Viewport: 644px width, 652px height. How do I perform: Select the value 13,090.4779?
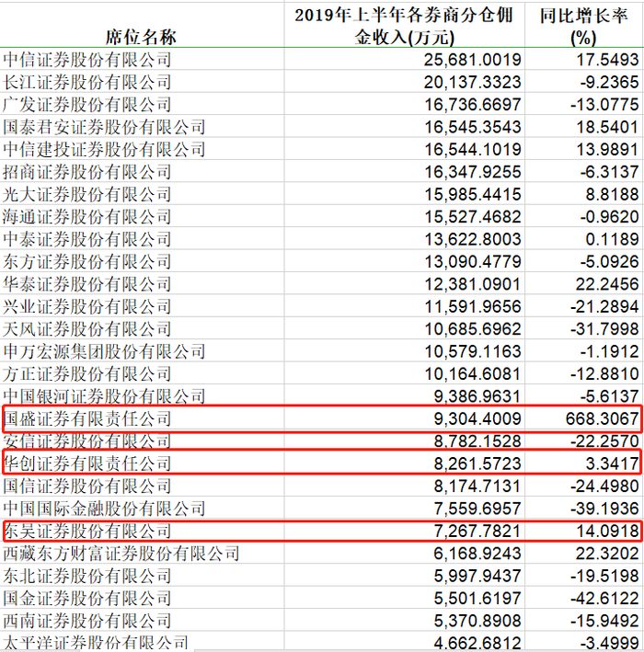tap(472, 262)
